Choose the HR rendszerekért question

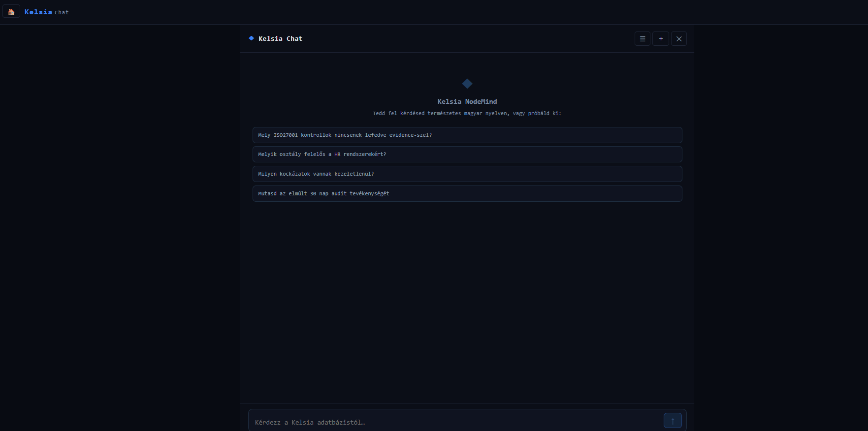pos(467,154)
